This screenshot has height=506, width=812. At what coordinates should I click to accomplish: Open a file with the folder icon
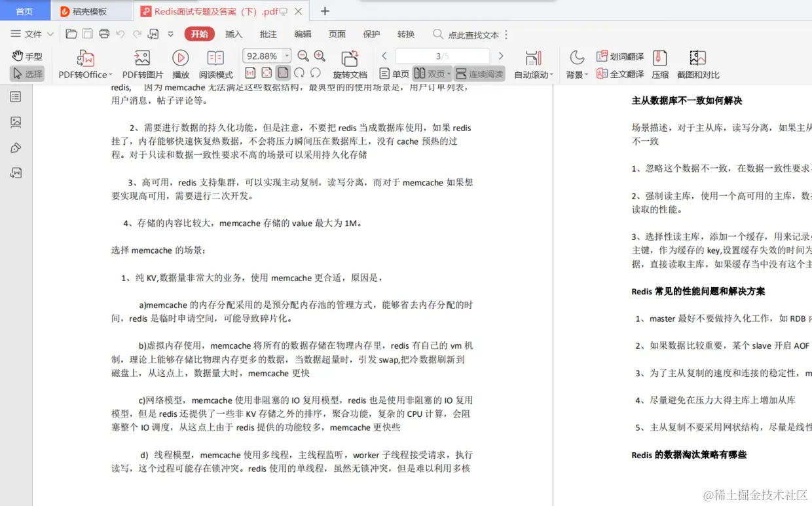[x=71, y=34]
